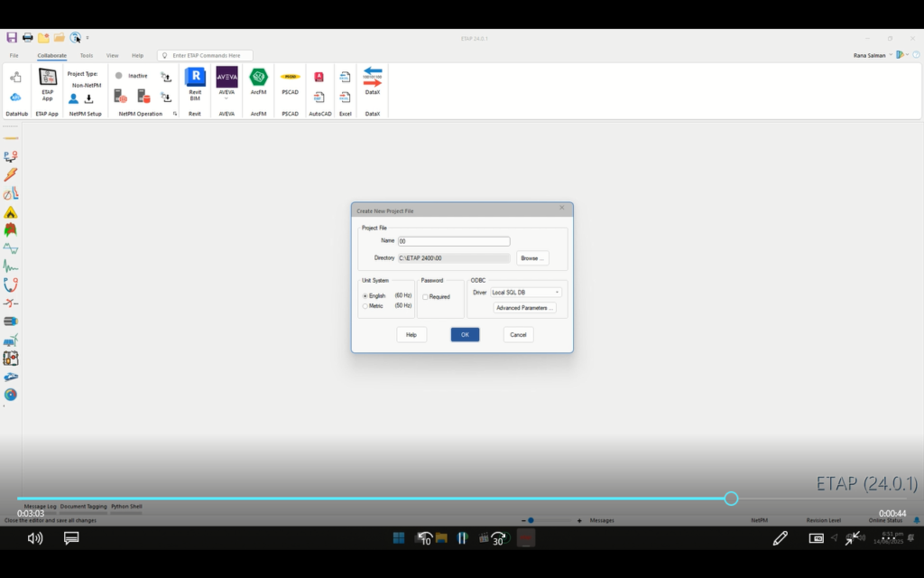Image resolution: width=924 pixels, height=578 pixels.
Task: Select the English (60 Hz) unit system
Action: click(365, 296)
